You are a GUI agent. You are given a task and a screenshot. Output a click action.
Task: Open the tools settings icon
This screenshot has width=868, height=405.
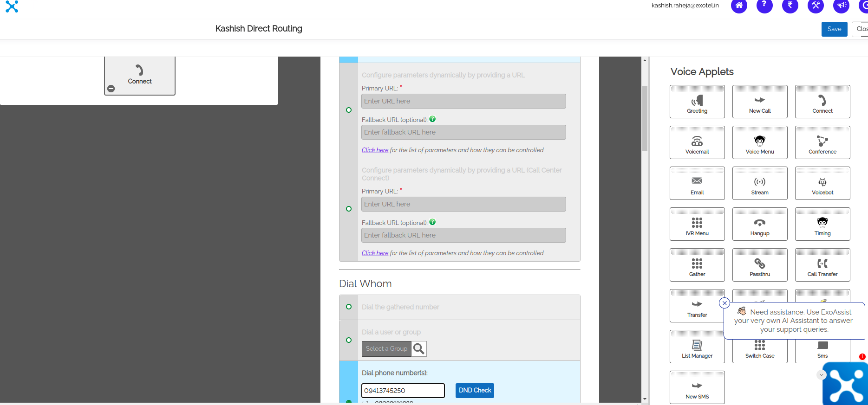point(816,6)
